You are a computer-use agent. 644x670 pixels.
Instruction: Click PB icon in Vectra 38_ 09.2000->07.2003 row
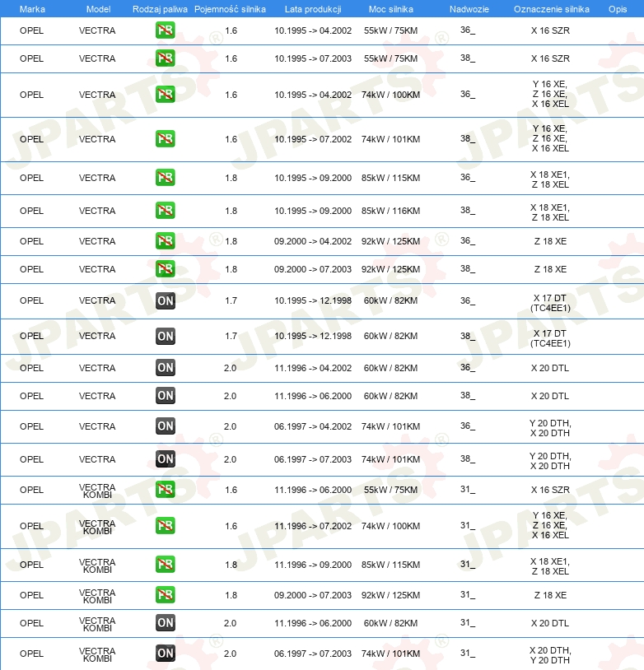(165, 269)
